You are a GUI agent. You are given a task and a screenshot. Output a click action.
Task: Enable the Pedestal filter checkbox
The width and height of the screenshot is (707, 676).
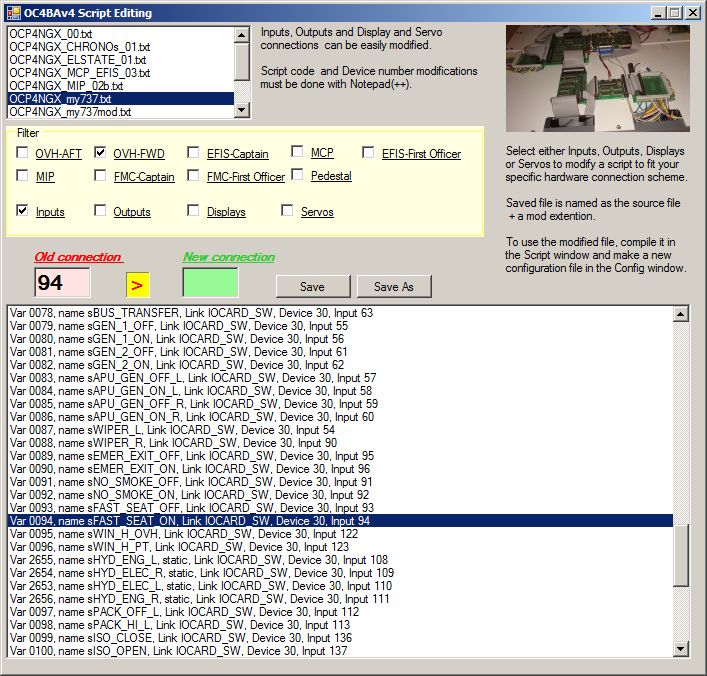click(x=297, y=174)
